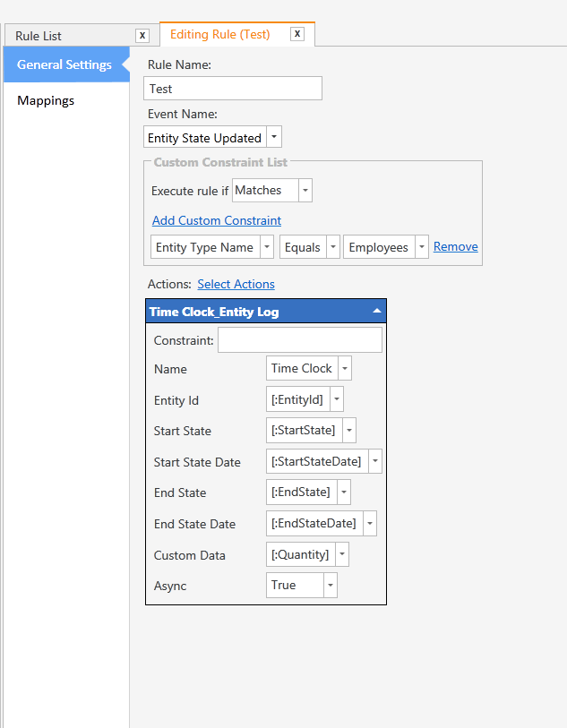The width and height of the screenshot is (567, 728).
Task: Expand the Execute rule if Matches dropdown
Action: click(x=305, y=191)
